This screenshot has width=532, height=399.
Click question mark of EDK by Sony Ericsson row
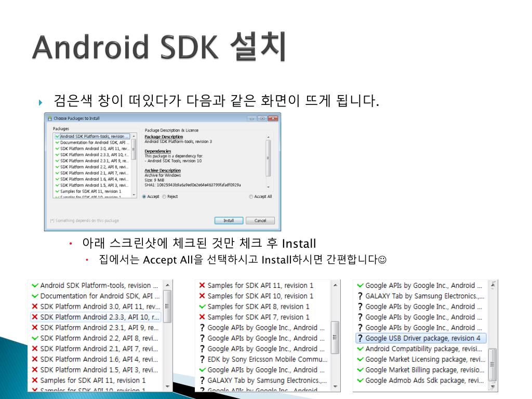tap(202, 360)
